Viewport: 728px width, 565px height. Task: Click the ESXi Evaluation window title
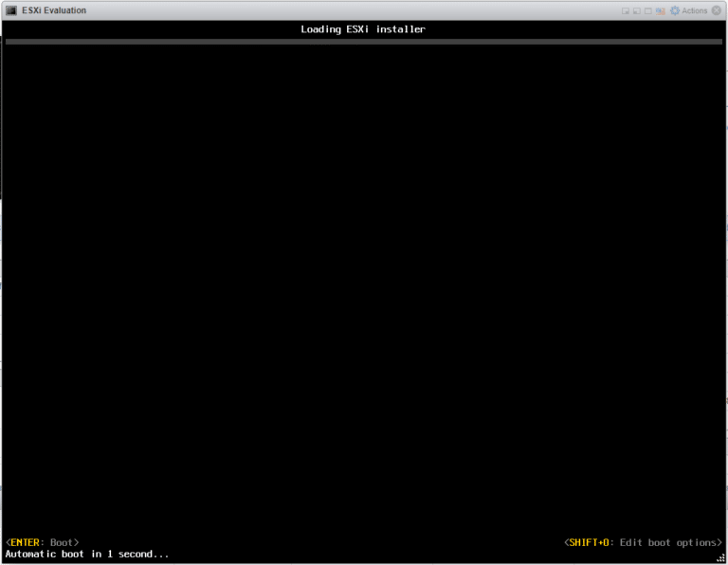(54, 10)
